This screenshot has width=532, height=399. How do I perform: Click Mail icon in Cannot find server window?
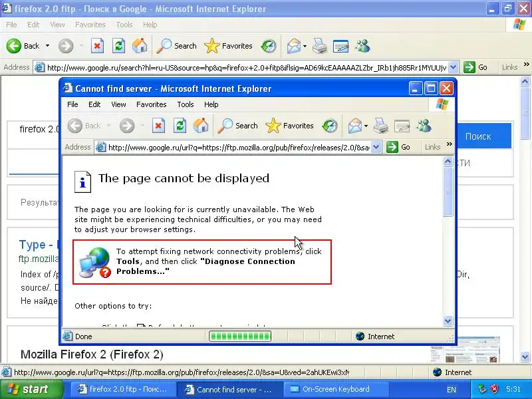pyautogui.click(x=355, y=126)
